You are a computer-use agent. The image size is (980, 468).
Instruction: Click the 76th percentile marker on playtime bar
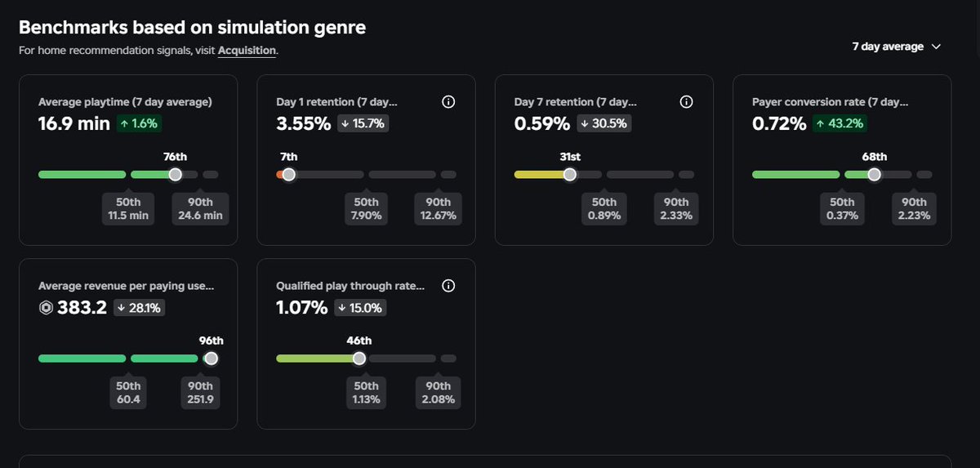pos(175,174)
